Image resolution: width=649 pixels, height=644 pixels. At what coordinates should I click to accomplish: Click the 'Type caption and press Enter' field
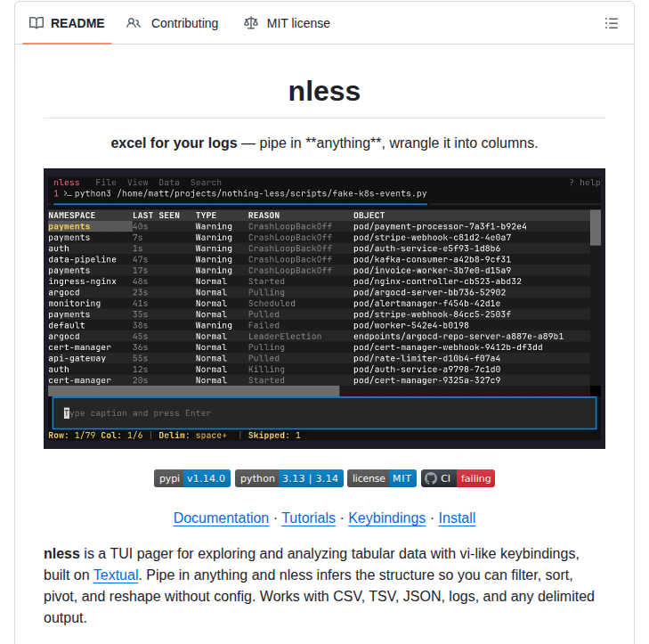pos(324,413)
